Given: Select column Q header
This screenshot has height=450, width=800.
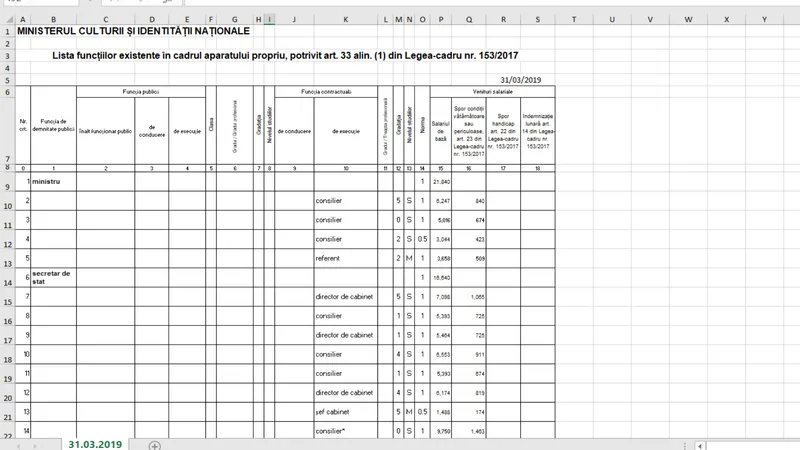Looking at the screenshot, I should click(x=469, y=19).
